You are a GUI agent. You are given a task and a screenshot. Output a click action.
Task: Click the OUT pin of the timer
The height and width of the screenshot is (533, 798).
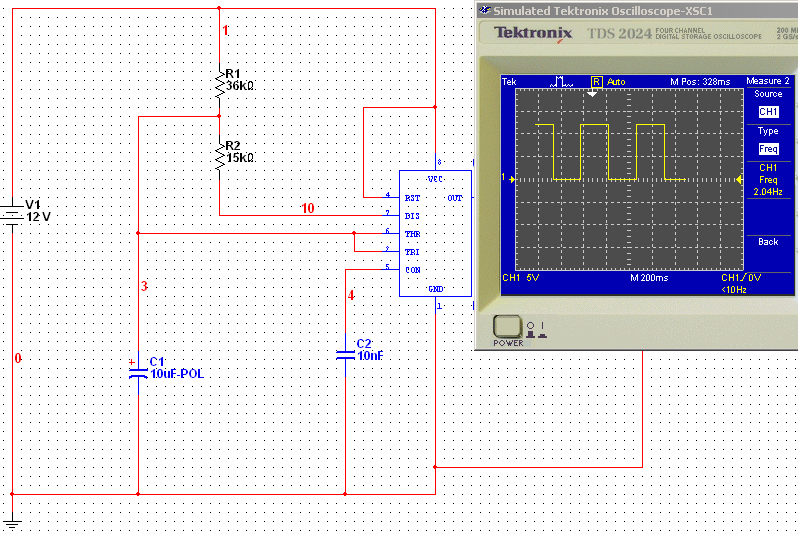(454, 198)
